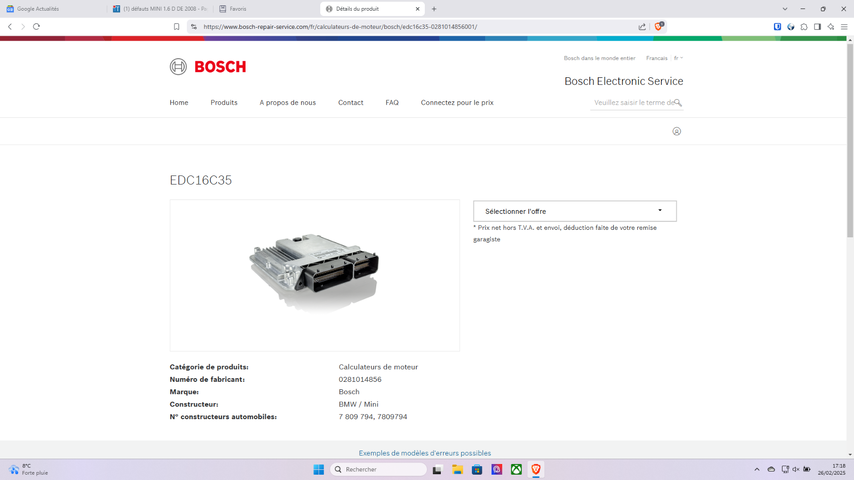The width and height of the screenshot is (854, 480).
Task: Click Bosch dans le monde entier link
Action: [x=599, y=58]
